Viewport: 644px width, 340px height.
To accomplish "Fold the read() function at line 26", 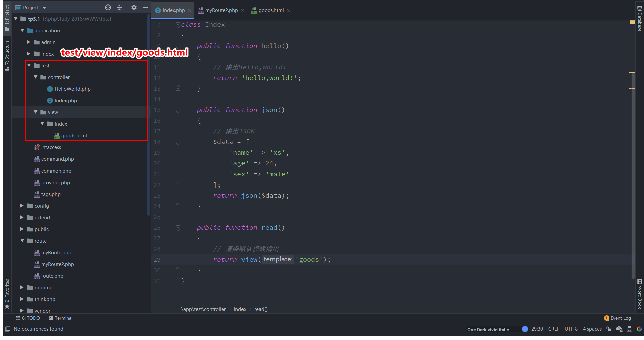I will pos(178,227).
